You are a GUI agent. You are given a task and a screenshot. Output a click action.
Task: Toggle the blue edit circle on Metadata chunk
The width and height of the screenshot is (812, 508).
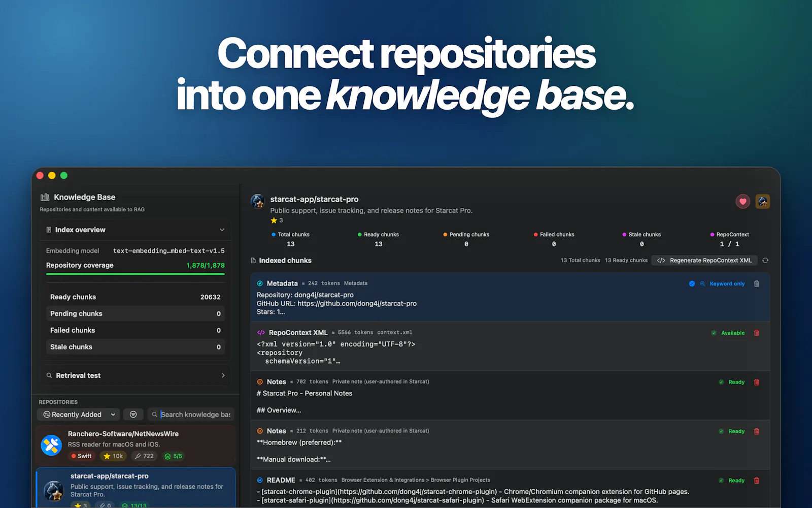pos(692,284)
